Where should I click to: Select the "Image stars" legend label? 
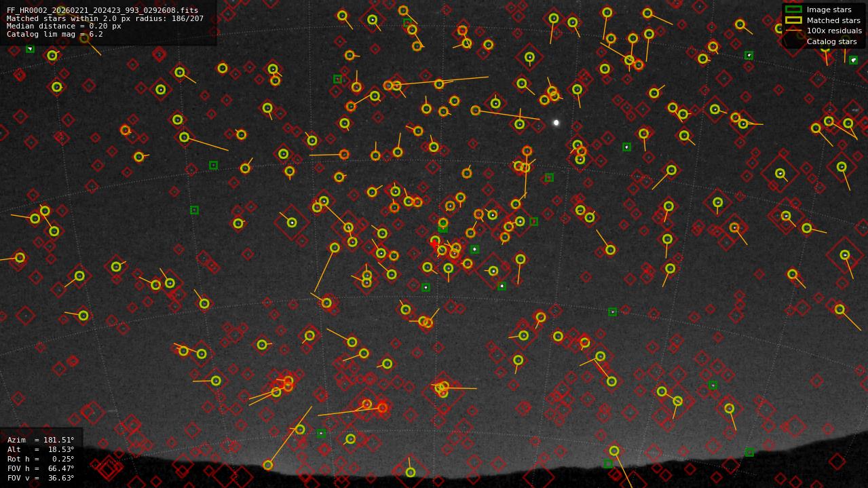[x=829, y=10]
